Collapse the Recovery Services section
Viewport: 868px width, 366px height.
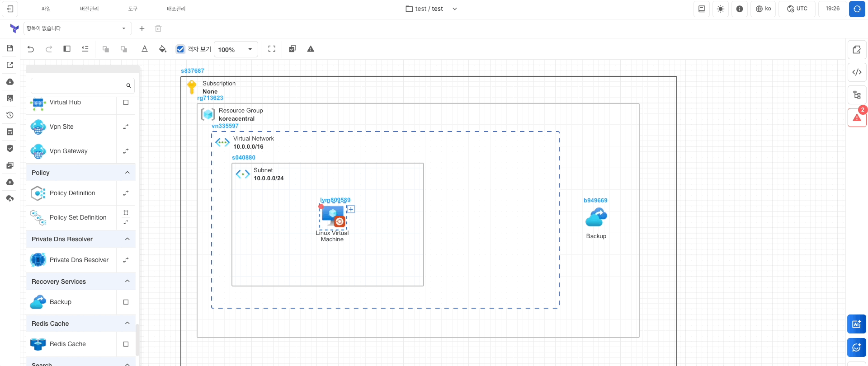pyautogui.click(x=127, y=282)
